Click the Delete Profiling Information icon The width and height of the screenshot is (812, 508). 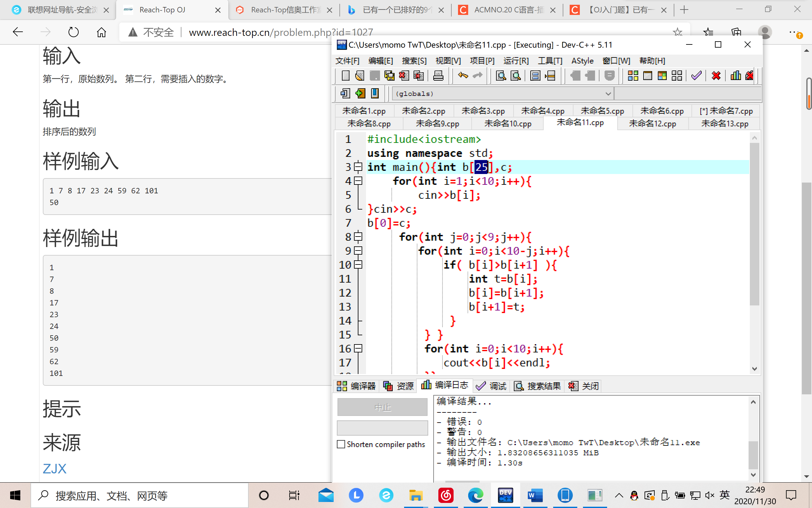[749, 76]
